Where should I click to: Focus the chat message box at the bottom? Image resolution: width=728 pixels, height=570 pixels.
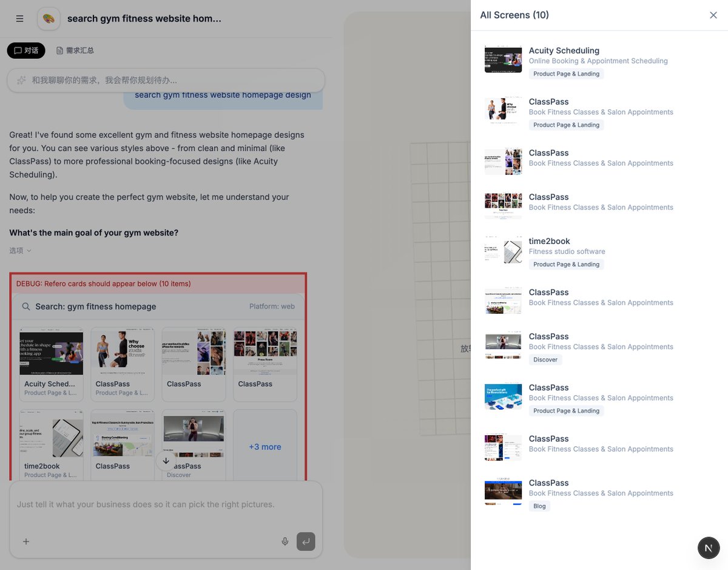tap(166, 504)
